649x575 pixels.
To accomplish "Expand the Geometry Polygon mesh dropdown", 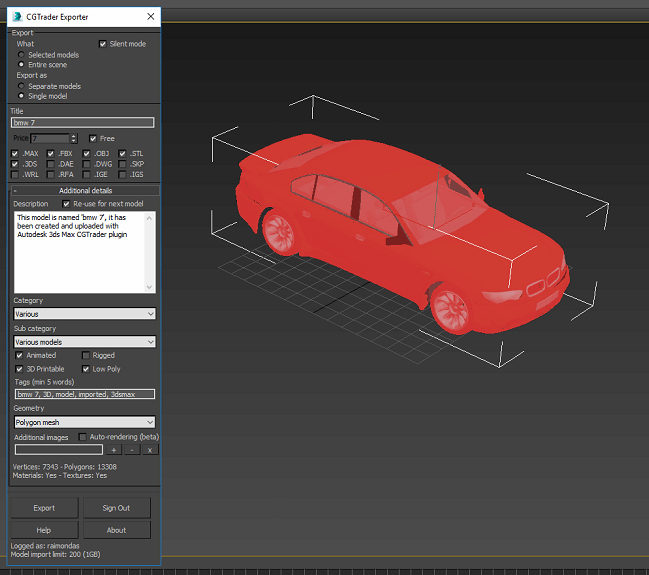I will coord(84,422).
